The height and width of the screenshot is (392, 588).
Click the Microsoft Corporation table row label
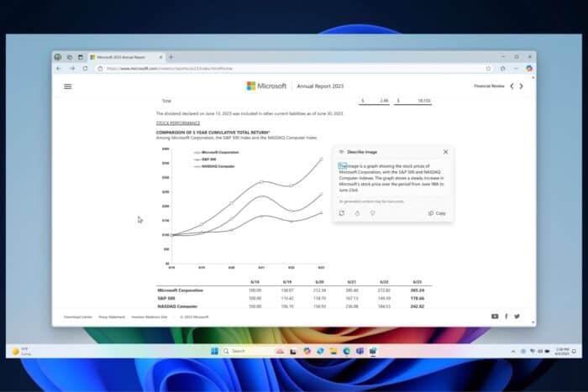(181, 290)
